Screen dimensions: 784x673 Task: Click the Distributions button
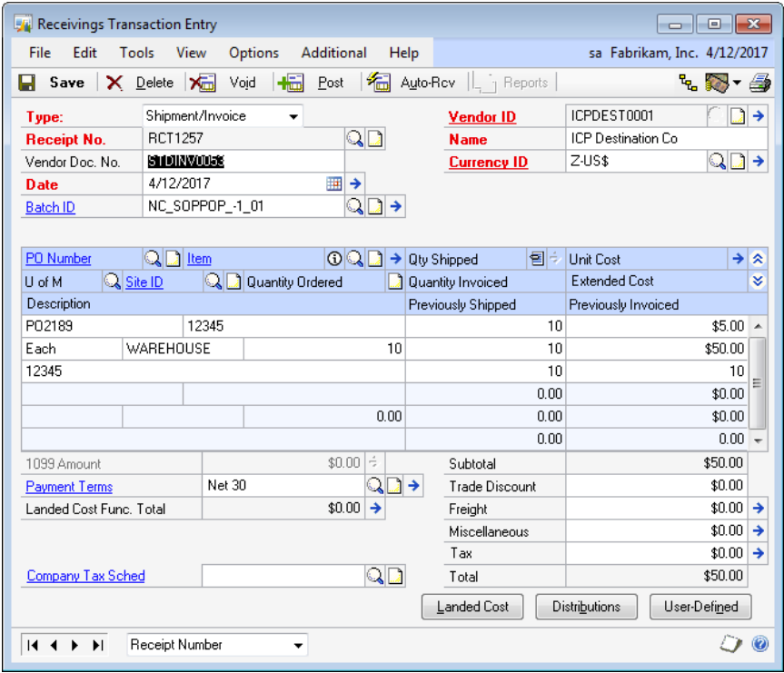pyautogui.click(x=586, y=607)
